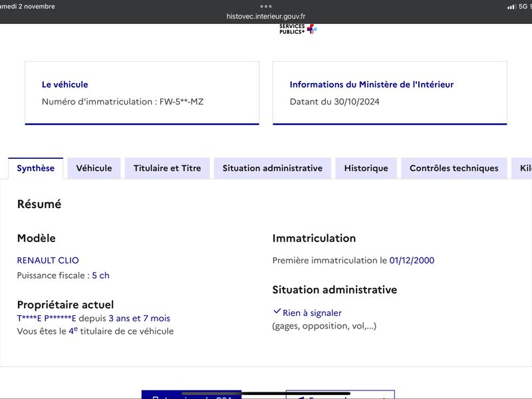The height and width of the screenshot is (399, 532).
Task: Click the owner name T****E P******E
Action: click(x=47, y=319)
